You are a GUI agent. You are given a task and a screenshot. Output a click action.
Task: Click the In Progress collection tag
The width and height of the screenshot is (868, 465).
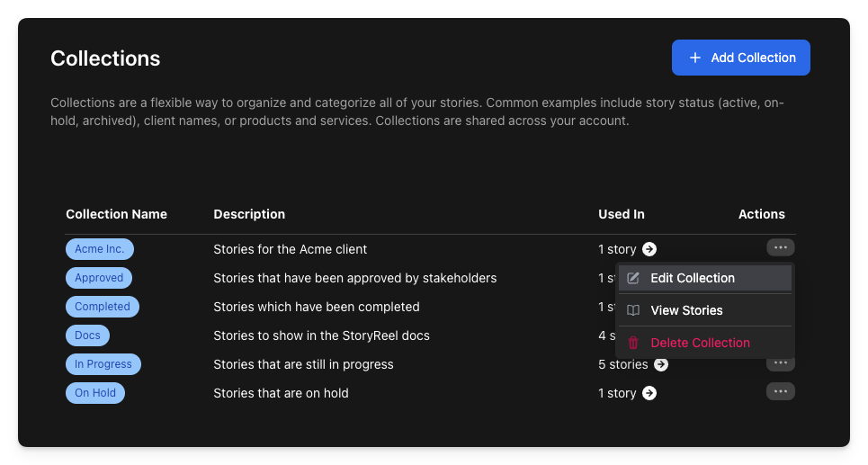coord(103,364)
